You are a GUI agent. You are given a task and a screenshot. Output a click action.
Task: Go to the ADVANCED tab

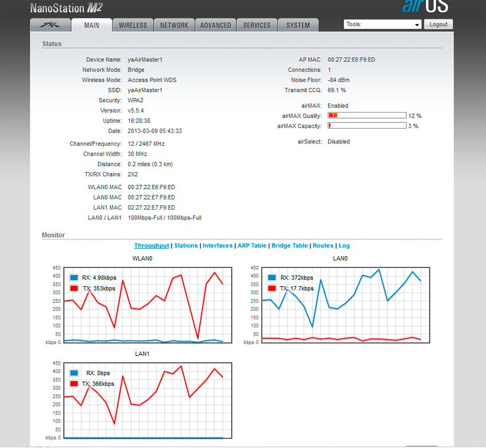pos(216,25)
